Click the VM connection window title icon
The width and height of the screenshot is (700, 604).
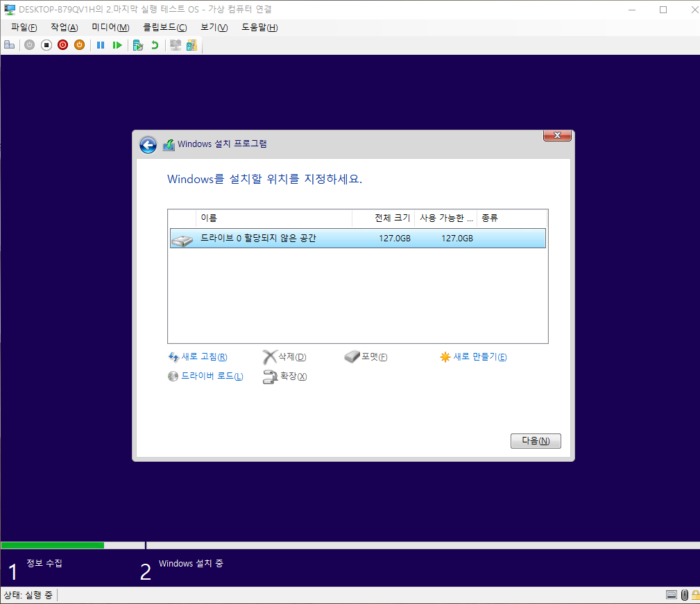click(10, 10)
